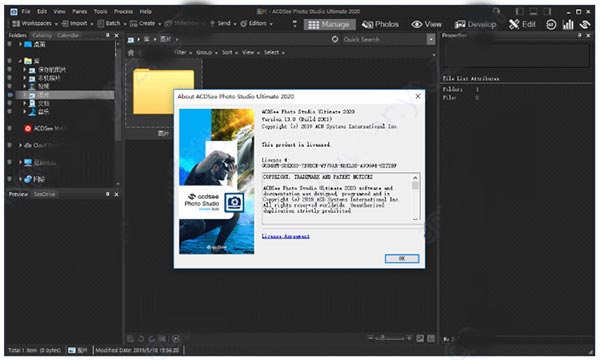
Task: Open the Help menu
Action: tap(145, 11)
